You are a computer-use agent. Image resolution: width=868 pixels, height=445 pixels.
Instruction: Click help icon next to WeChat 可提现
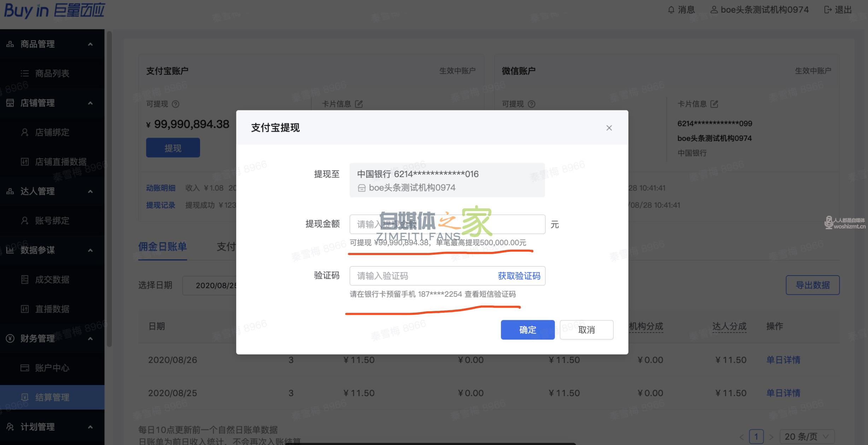532,104
